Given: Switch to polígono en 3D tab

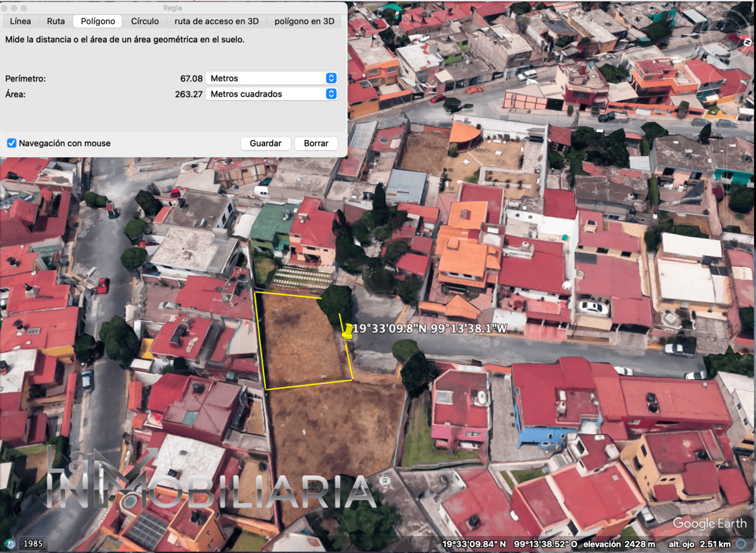Looking at the screenshot, I should click(x=304, y=21).
